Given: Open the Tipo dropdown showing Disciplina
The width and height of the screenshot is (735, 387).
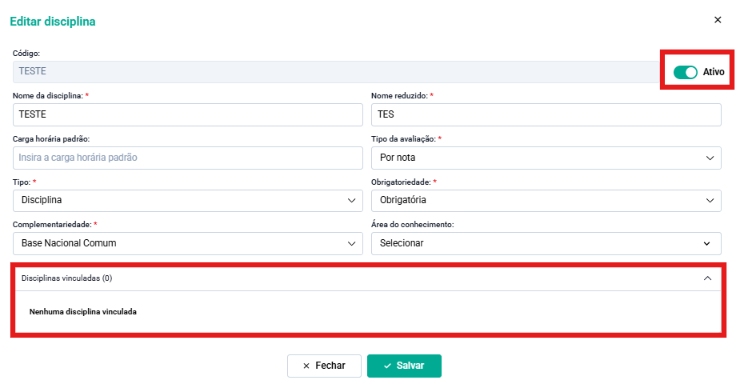Looking at the screenshot, I should tap(188, 201).
